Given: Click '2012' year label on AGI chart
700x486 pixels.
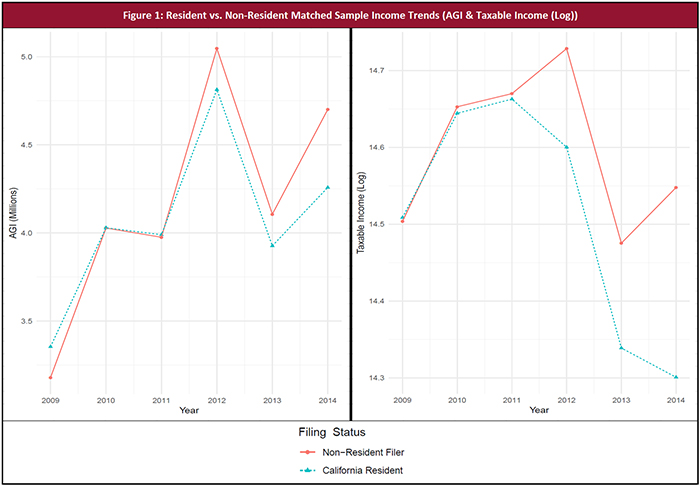Looking at the screenshot, I should [217, 401].
